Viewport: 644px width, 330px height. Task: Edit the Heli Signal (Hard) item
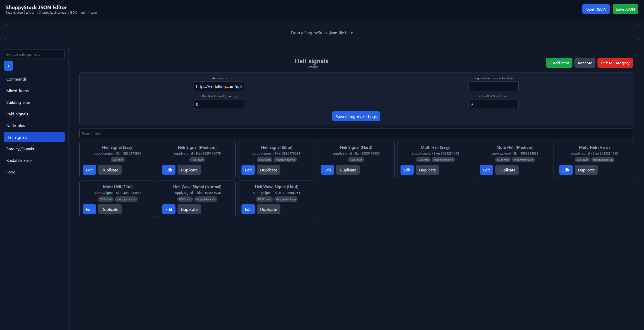click(327, 170)
